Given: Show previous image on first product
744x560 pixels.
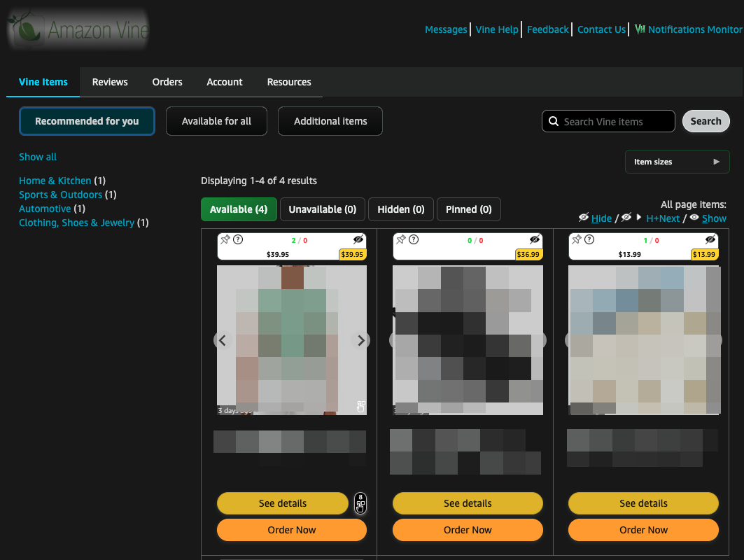Looking at the screenshot, I should pos(223,340).
